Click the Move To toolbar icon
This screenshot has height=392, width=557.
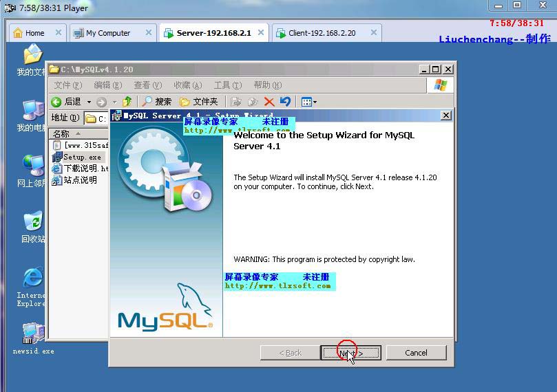(x=236, y=102)
